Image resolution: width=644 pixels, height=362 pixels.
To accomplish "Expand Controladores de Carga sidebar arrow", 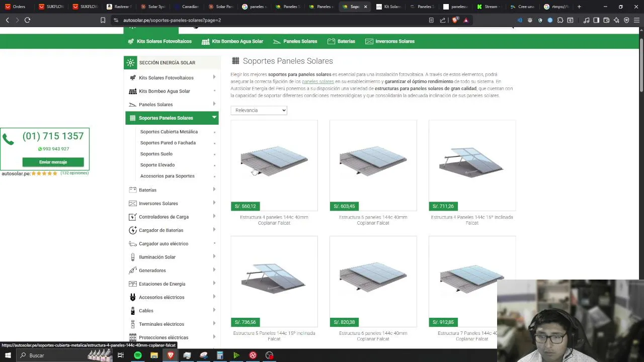I will click(x=214, y=216).
